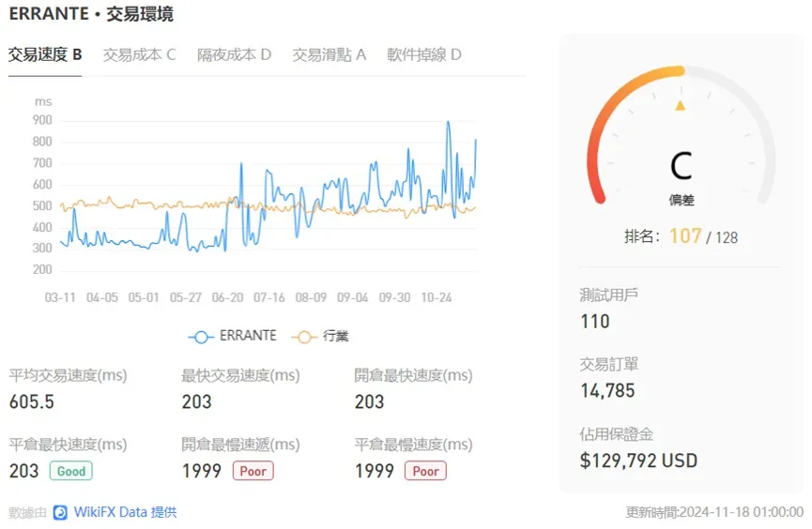Open the 交易滑點 A tab
Viewport: 812px width, 529px height.
[329, 54]
